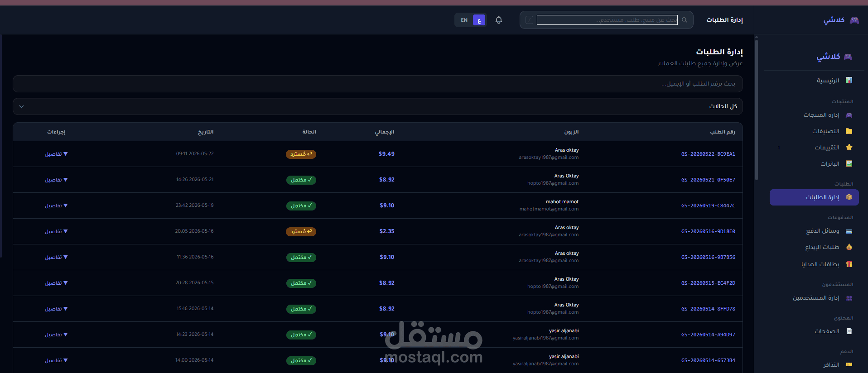868x373 pixels.
Task: Expand تفاصيل for order GS-20260522-BC9EA1
Action: tap(56, 154)
